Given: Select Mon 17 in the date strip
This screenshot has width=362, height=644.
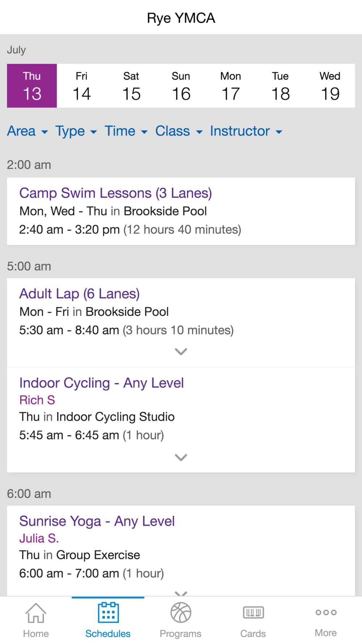Looking at the screenshot, I should [x=231, y=86].
